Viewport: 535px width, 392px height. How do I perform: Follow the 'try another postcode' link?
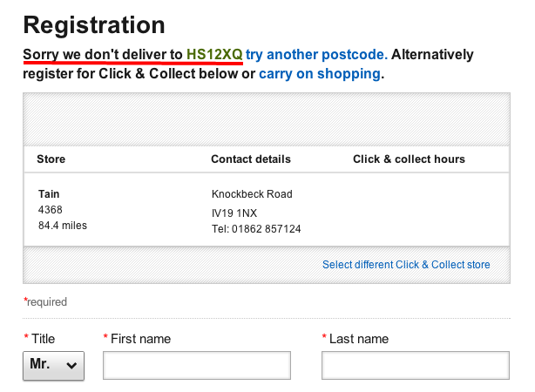[316, 55]
